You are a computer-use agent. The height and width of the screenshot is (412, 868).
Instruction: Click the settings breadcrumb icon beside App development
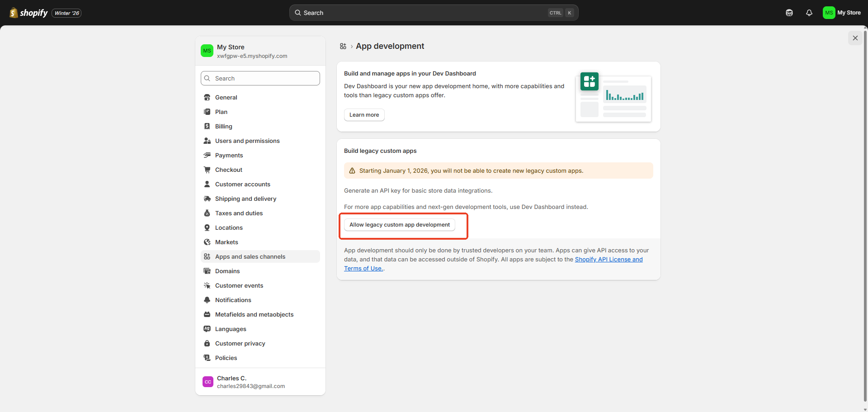point(343,46)
